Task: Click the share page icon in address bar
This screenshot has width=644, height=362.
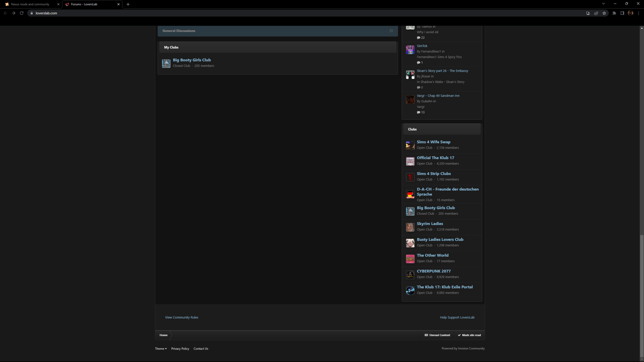Action: pos(596,13)
